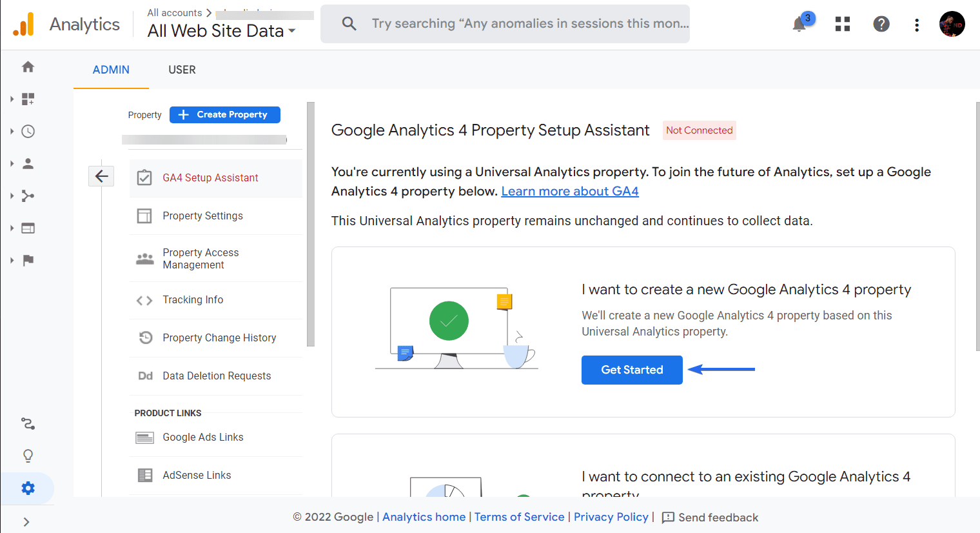The image size is (980, 533).
Task: Click the Help question mark icon
Action: [881, 24]
